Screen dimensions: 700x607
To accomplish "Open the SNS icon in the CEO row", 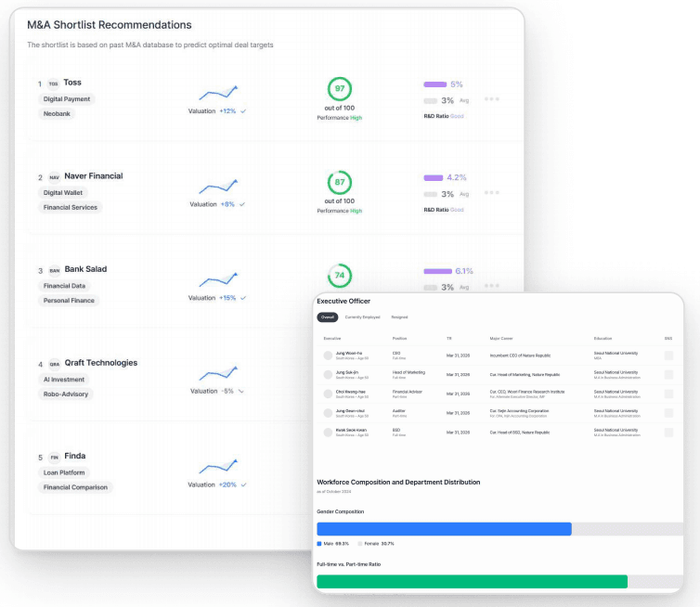I will point(668,355).
